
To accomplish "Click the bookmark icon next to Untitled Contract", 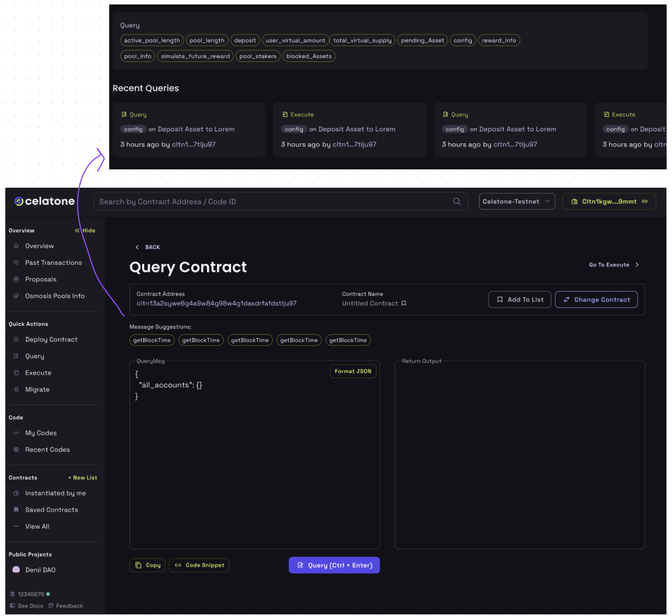I will coord(403,303).
